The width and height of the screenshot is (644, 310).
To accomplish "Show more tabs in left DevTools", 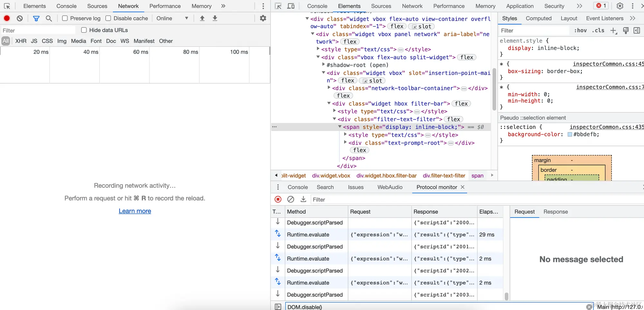I will pos(223,6).
